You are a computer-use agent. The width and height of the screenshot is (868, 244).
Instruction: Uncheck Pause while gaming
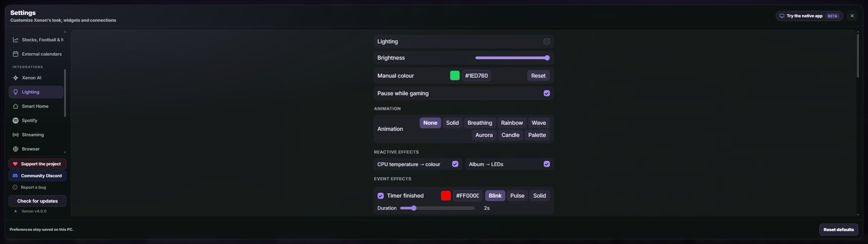(x=547, y=93)
